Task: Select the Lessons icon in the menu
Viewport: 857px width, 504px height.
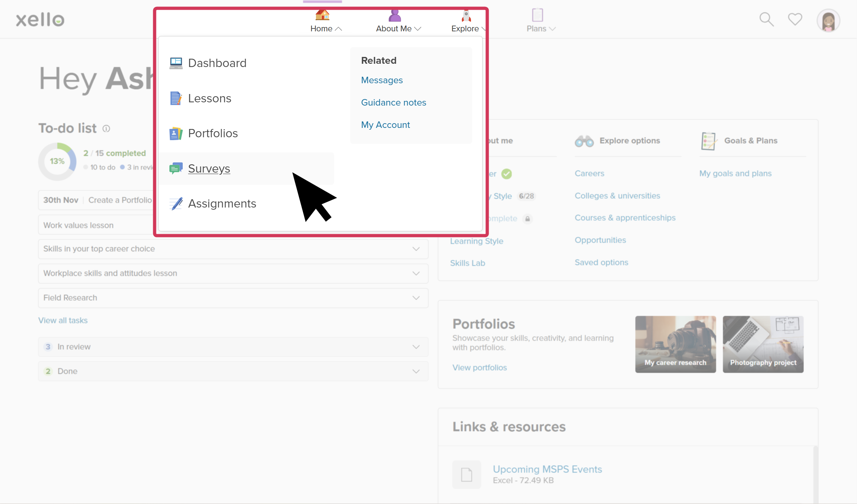Action: point(176,98)
